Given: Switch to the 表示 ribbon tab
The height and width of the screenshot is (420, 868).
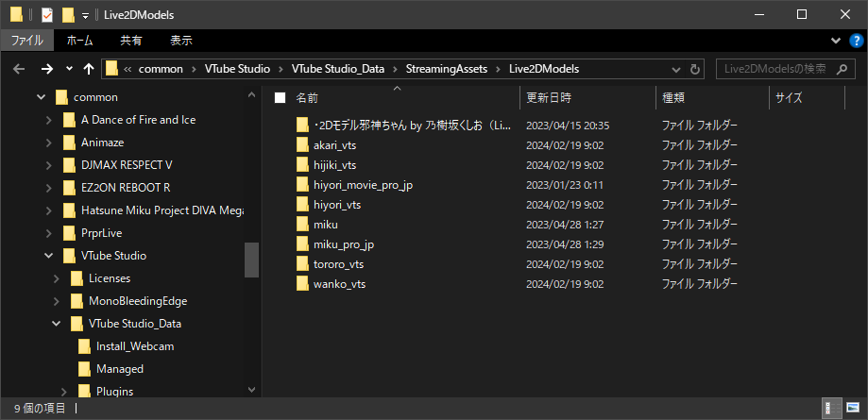Looking at the screenshot, I should [x=180, y=41].
